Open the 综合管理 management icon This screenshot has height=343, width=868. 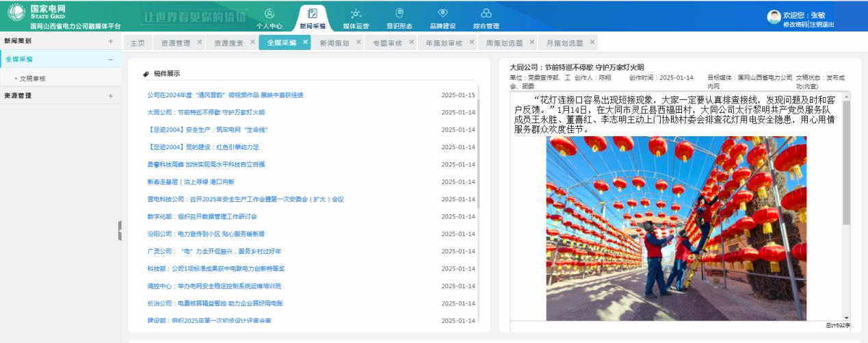click(x=486, y=17)
